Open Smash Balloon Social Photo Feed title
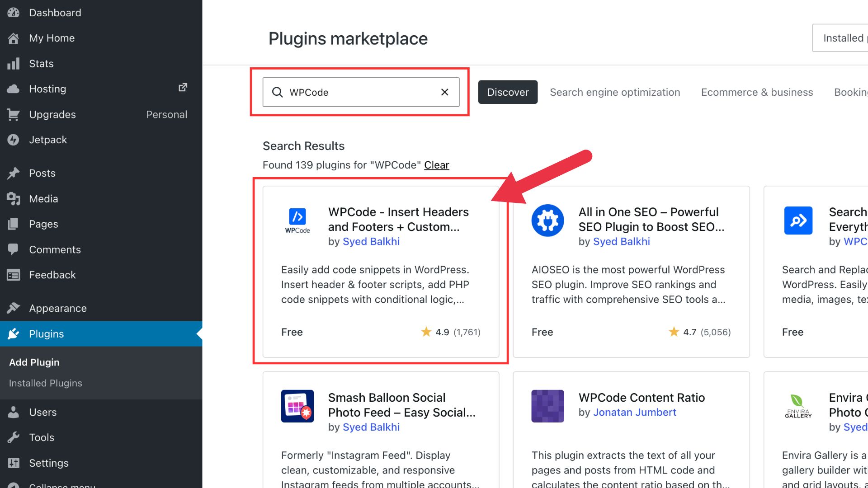This screenshot has height=488, width=868. click(401, 405)
